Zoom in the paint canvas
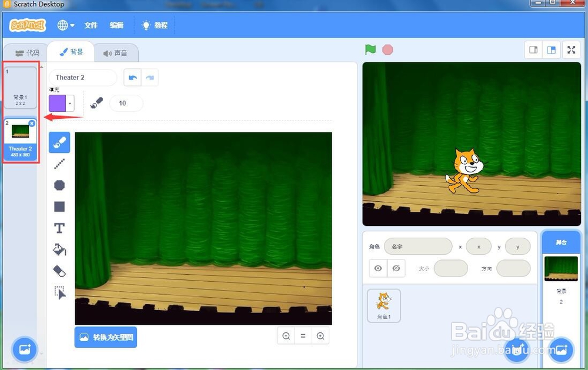This screenshot has height=370, width=588. [x=320, y=336]
